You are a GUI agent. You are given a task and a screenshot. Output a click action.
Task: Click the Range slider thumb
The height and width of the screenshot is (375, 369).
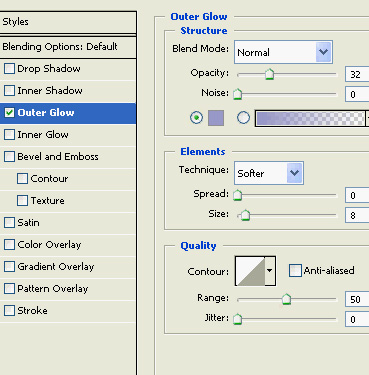(286, 299)
